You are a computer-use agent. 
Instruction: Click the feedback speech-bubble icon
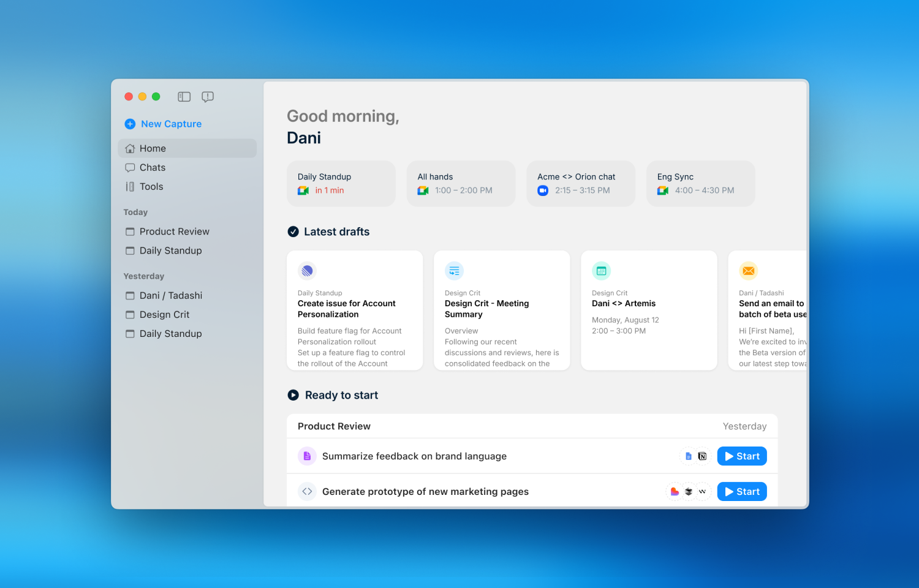[x=207, y=96]
